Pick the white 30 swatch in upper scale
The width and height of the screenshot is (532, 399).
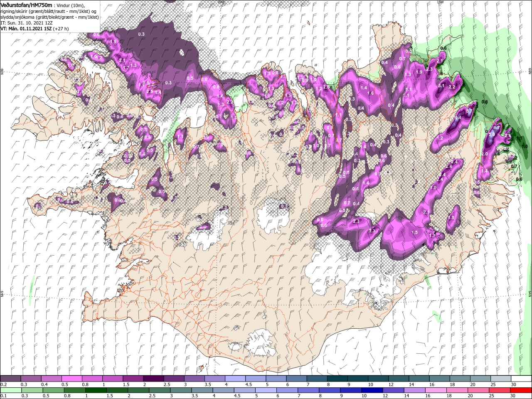point(521,379)
